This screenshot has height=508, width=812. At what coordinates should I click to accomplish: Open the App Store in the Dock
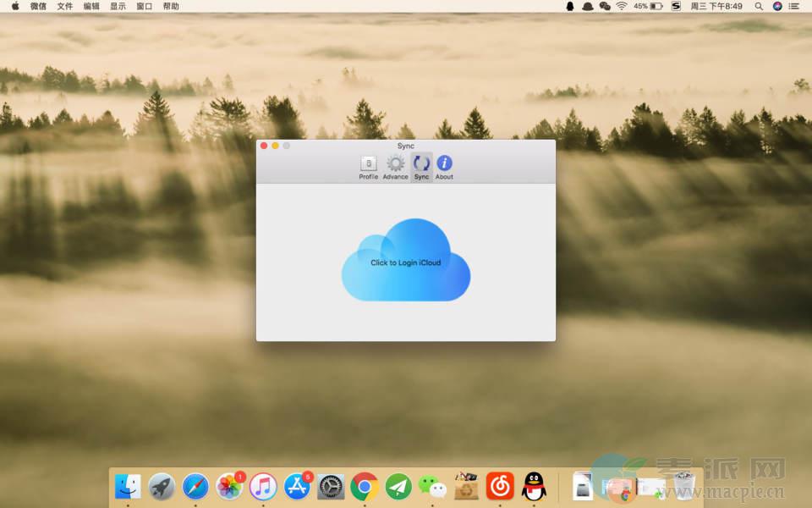tap(297, 486)
